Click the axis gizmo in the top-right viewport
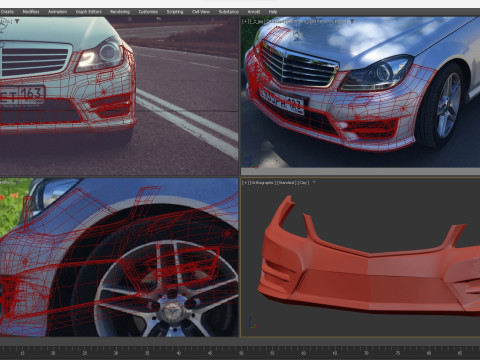This screenshot has height=360, width=480. point(254,162)
